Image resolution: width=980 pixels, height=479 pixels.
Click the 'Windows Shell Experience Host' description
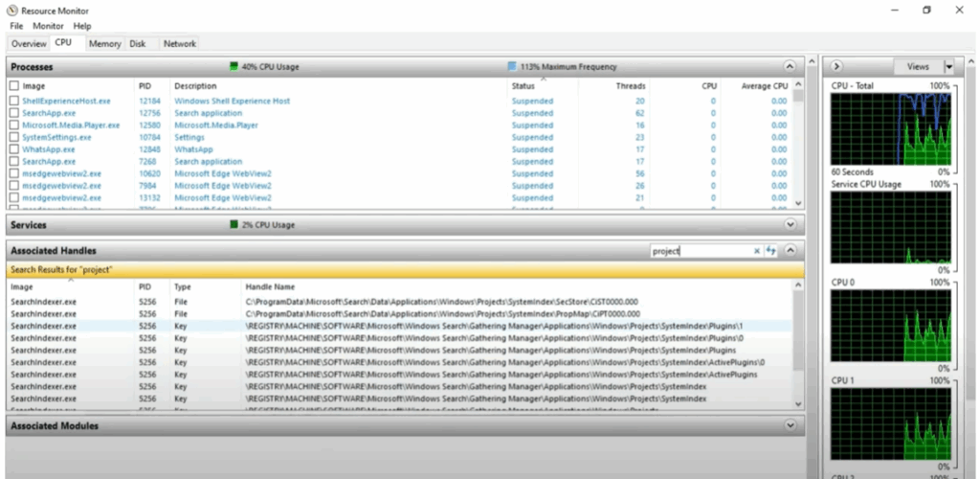pos(232,101)
